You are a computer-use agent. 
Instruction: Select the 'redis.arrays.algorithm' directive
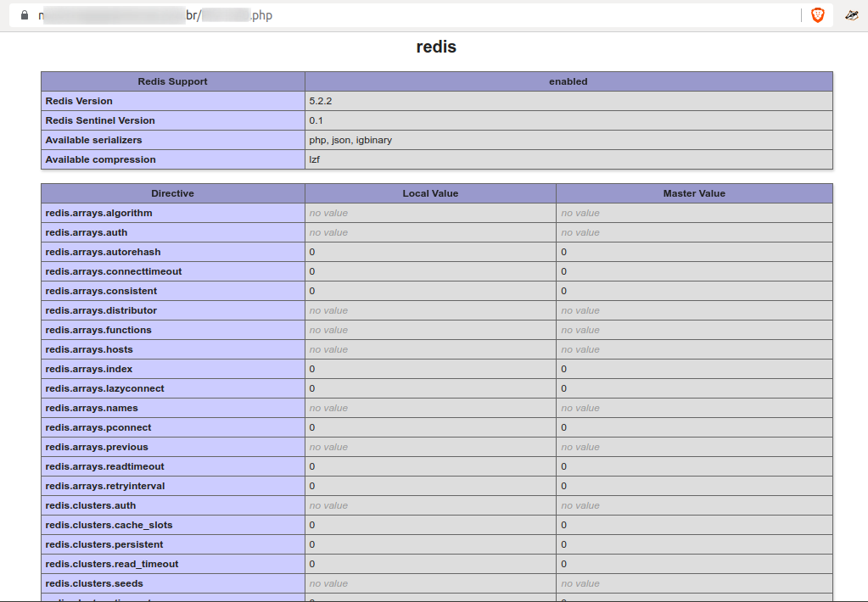[x=98, y=213]
